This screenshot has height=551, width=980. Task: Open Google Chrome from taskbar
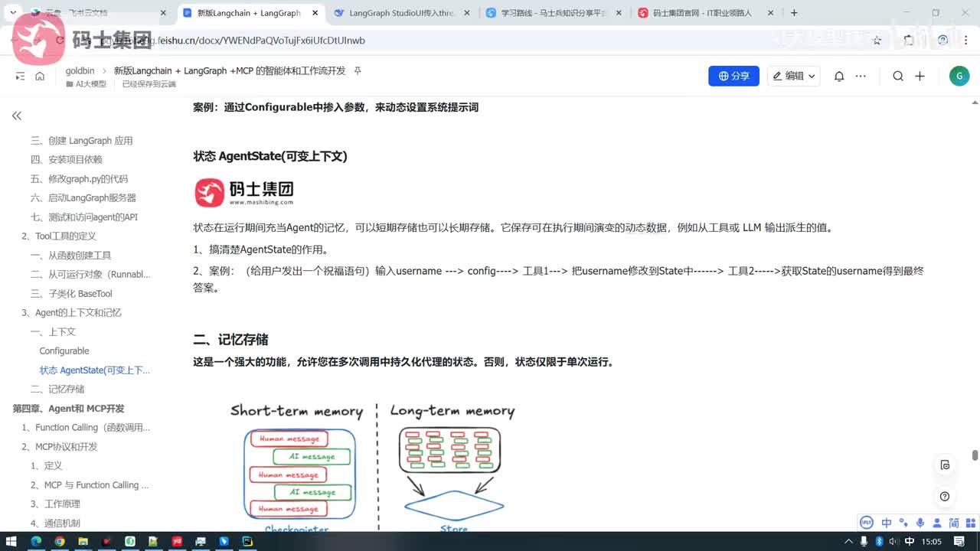coord(60,541)
